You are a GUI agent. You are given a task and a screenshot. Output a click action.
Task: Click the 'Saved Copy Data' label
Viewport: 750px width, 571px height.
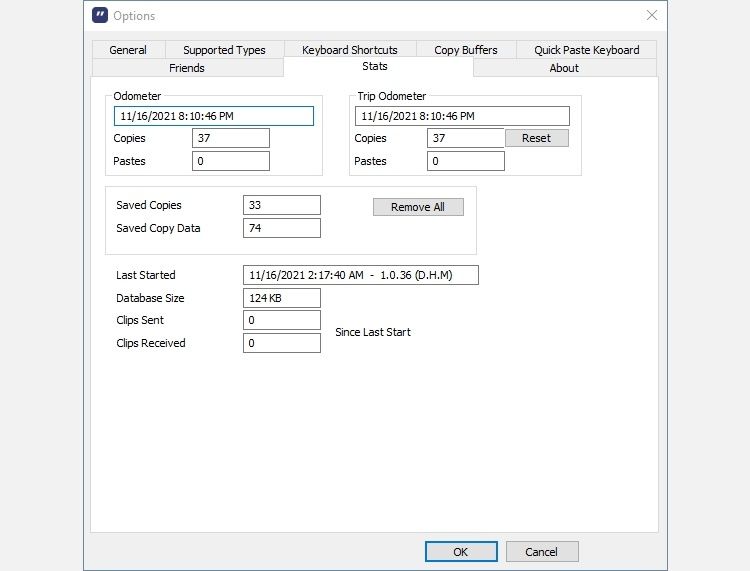pos(158,228)
